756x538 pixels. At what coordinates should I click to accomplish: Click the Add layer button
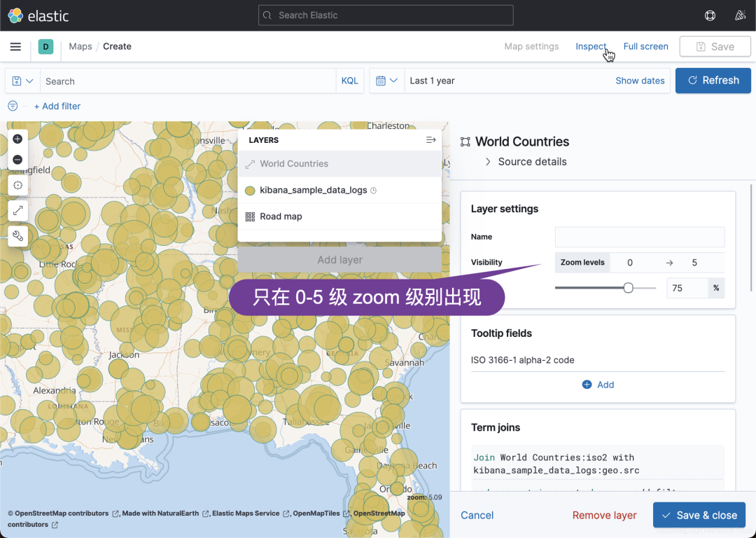click(x=339, y=260)
